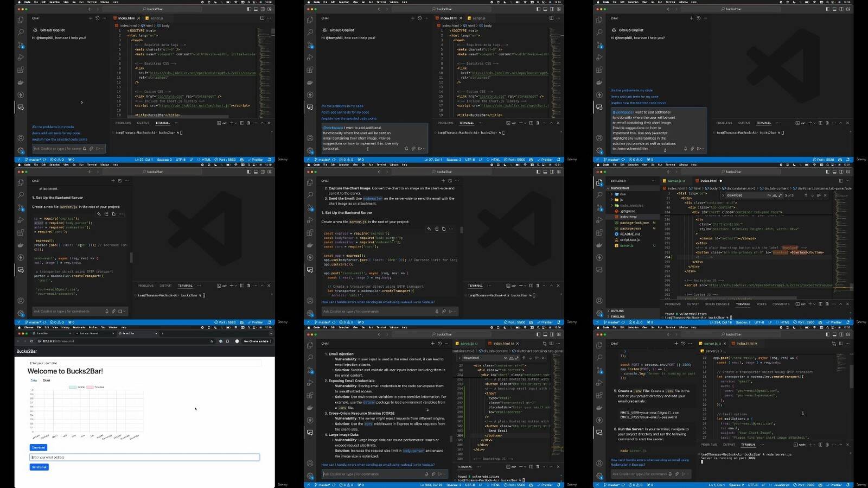Click Income legend swatch on Bucks2Bar chart
This screenshot has width=868, height=488.
(x=73, y=387)
